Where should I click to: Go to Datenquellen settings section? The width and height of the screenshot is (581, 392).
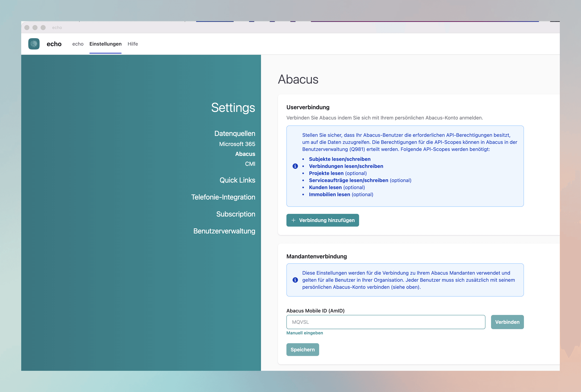pos(235,133)
